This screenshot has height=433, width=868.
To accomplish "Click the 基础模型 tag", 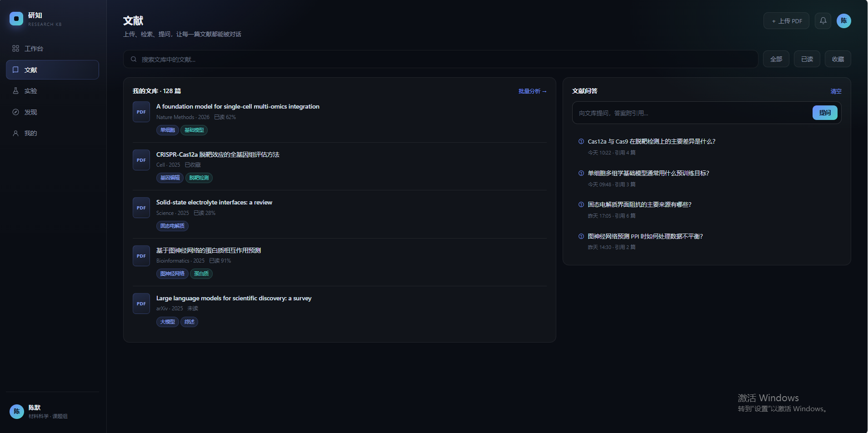I will click(x=194, y=130).
